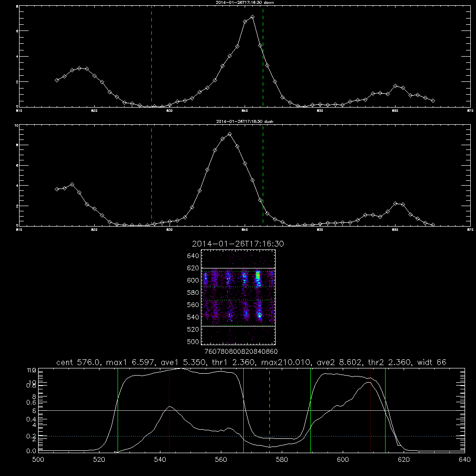Image resolution: width=476 pixels, height=476 pixels.
Task: Click the 'cent 576.0' value
Action: click(78, 362)
